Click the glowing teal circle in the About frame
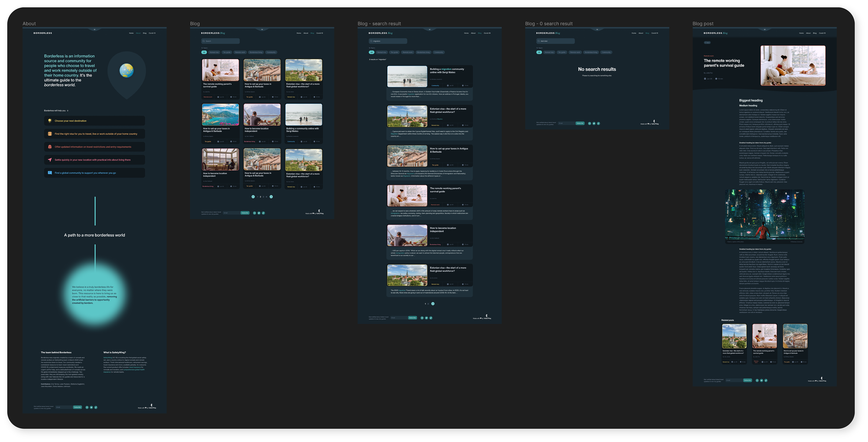 95,295
